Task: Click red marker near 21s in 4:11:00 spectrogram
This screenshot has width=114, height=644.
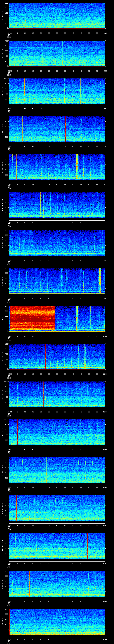Action: 43,394
